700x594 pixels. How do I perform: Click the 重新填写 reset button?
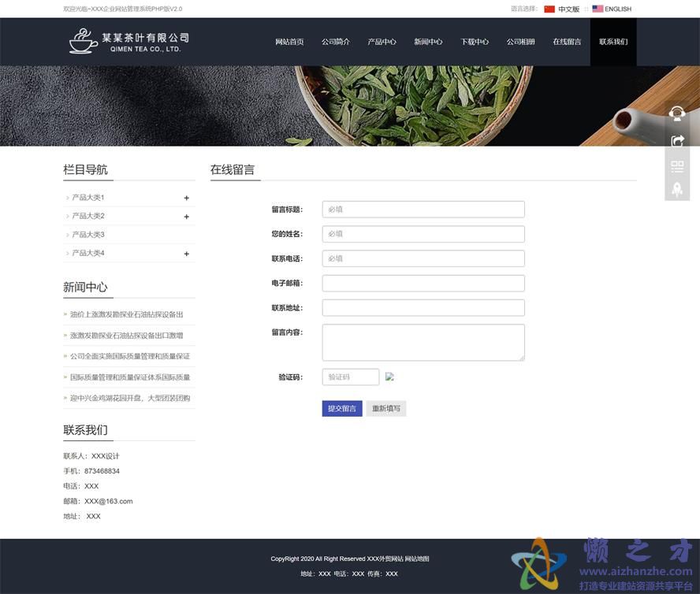click(x=385, y=408)
